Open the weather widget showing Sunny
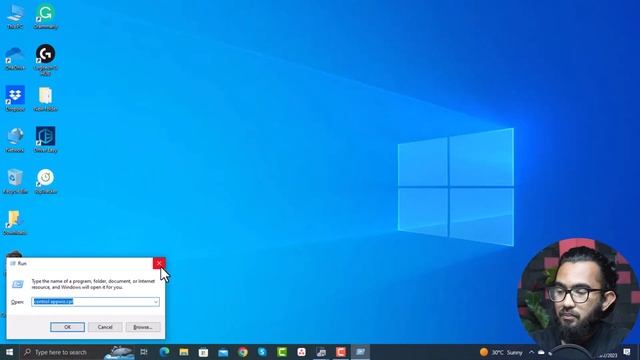 click(x=501, y=352)
